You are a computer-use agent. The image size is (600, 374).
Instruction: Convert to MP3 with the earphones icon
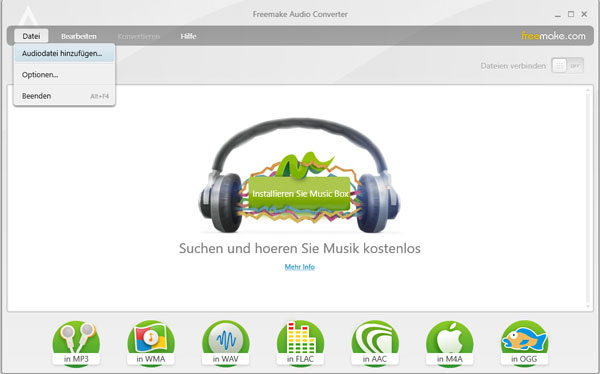click(x=76, y=343)
